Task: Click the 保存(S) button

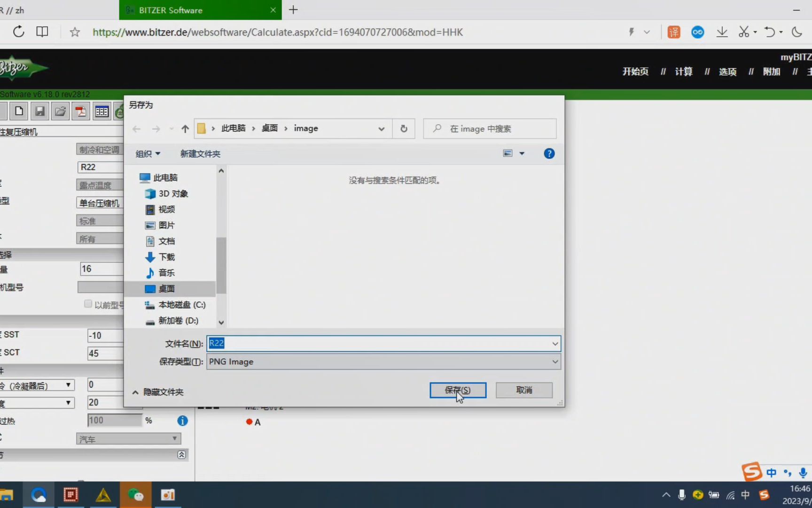Action: (x=458, y=390)
